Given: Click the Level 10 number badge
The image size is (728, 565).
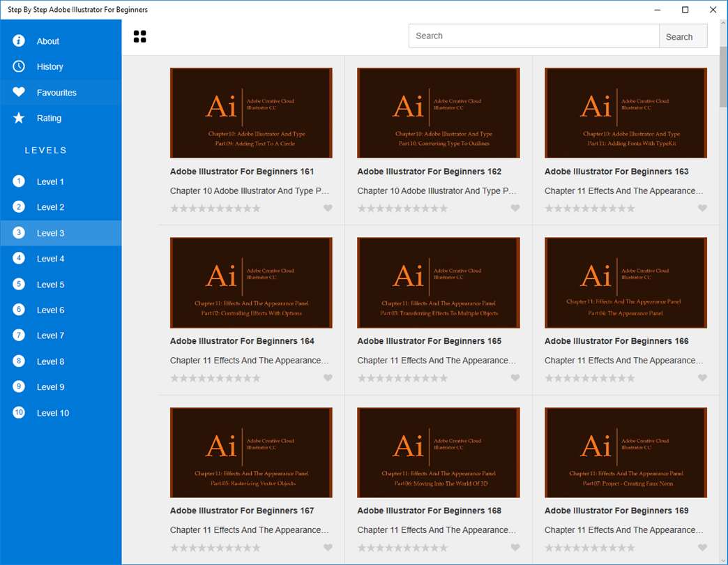Looking at the screenshot, I should coord(19,412).
